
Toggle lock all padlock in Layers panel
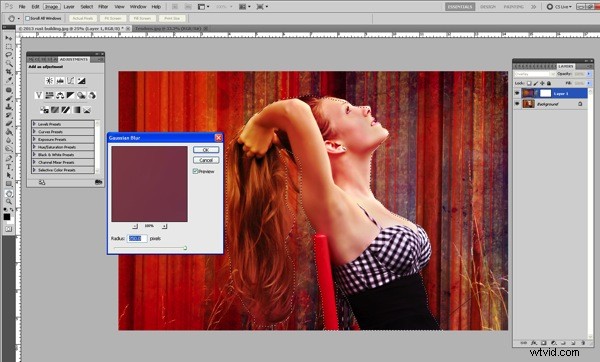pos(549,83)
